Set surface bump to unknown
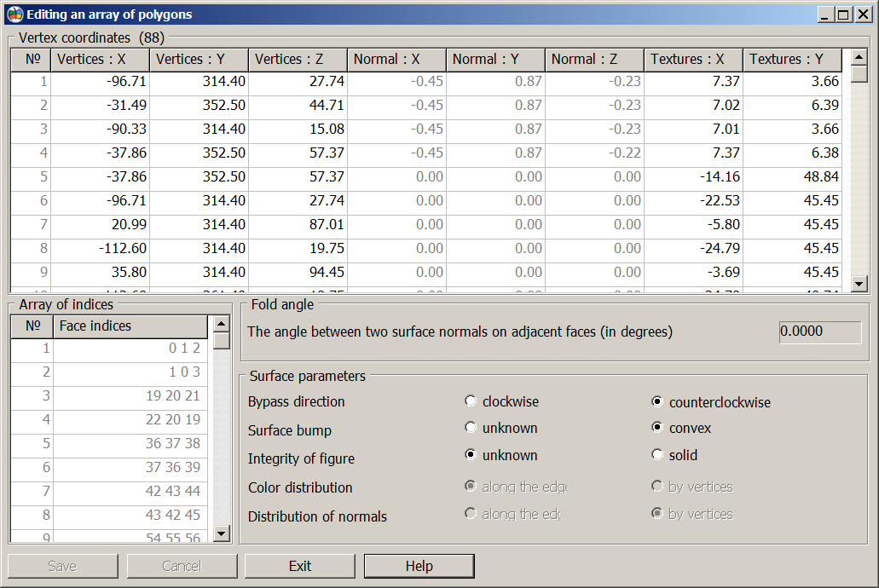This screenshot has height=588, width=879. 471,428
